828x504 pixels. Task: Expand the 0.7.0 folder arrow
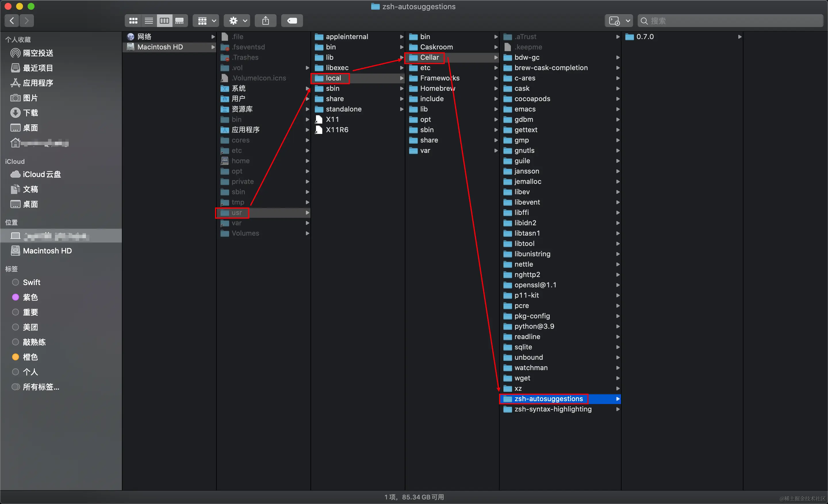coord(739,36)
